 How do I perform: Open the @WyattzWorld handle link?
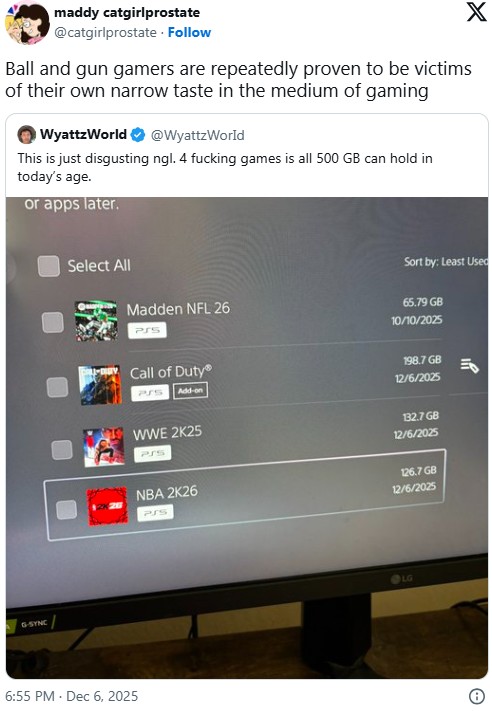[197, 135]
